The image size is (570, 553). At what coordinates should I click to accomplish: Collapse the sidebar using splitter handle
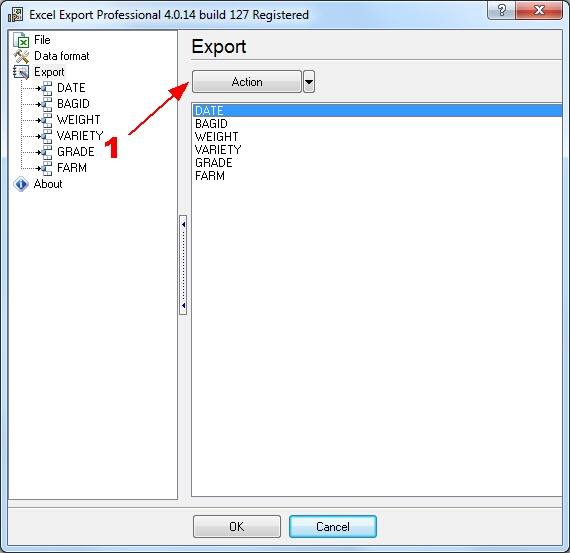[x=184, y=265]
